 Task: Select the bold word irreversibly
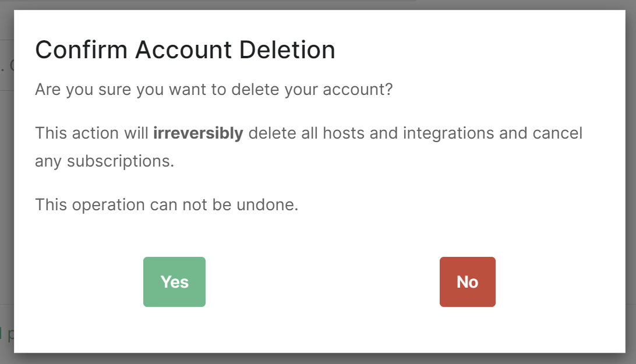click(198, 133)
